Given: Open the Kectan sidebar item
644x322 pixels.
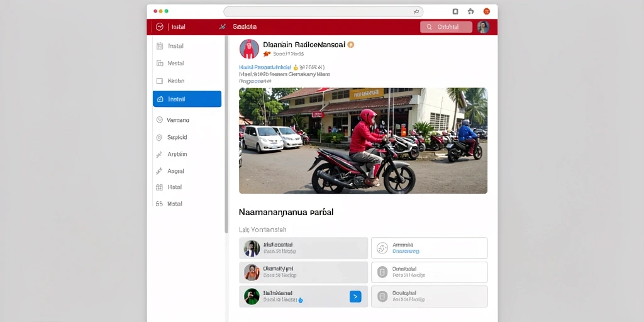Looking at the screenshot, I should pyautogui.click(x=187, y=81).
